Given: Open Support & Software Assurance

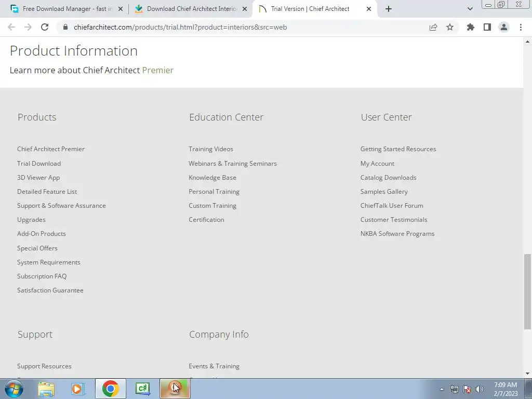Looking at the screenshot, I should [61, 206].
